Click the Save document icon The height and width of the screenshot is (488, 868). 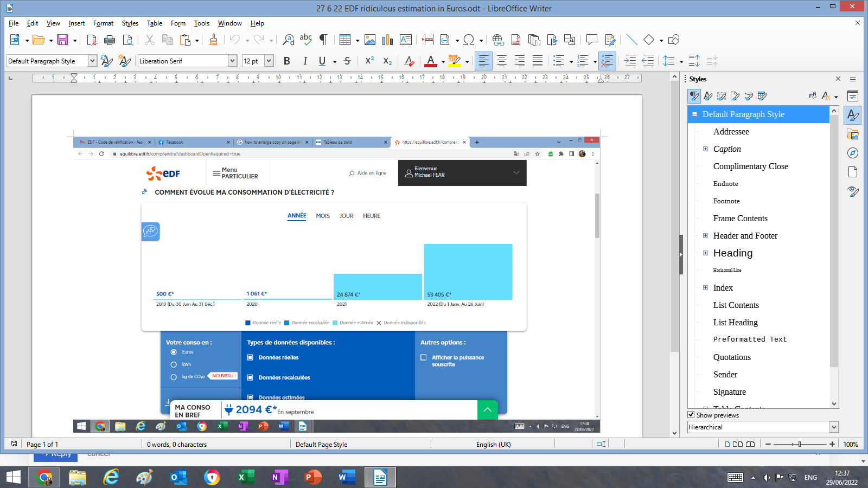62,40
